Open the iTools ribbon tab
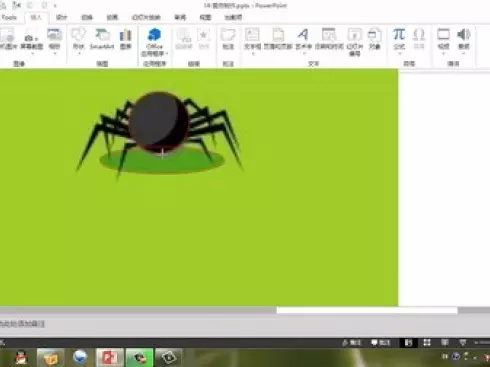The width and height of the screenshot is (490, 367). click(9, 17)
